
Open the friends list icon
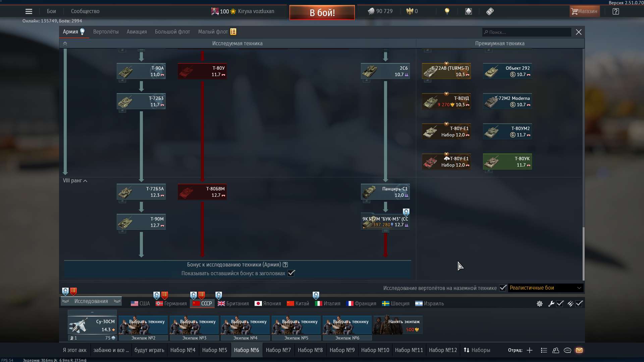tap(556, 350)
